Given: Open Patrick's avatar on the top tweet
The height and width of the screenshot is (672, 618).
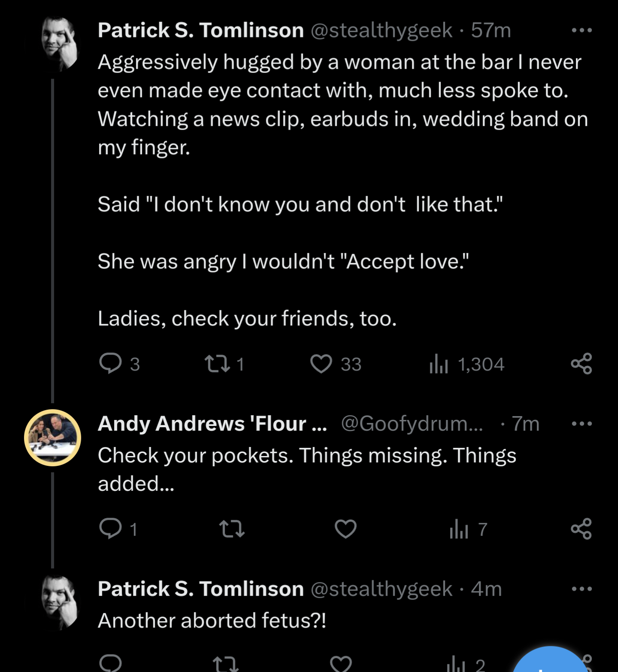Looking at the screenshot, I should point(59,43).
